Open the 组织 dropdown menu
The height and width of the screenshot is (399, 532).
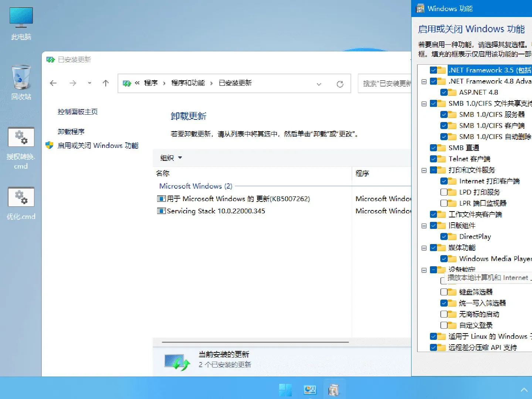pyautogui.click(x=170, y=158)
